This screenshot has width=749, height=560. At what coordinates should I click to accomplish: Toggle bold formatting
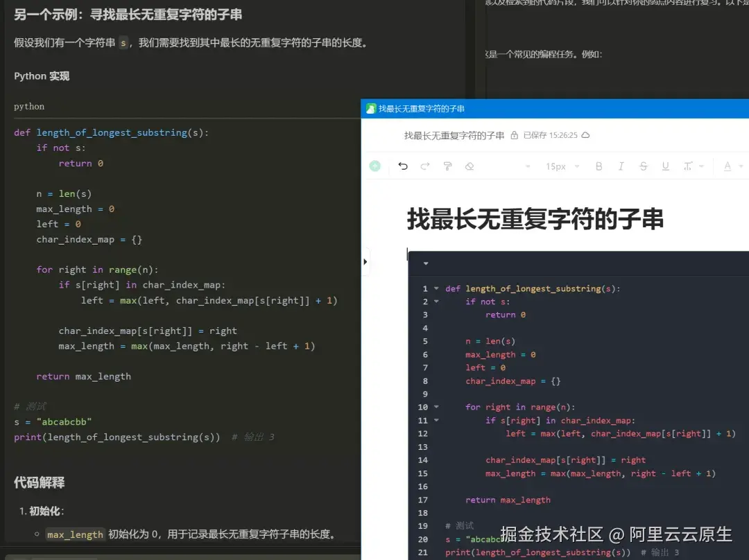point(599,166)
